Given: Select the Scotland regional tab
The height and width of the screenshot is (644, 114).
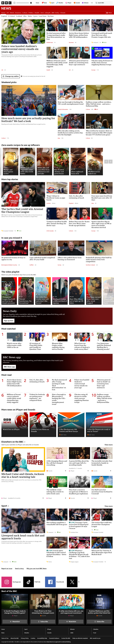Looking at the screenshot, I should (x=19, y=16).
